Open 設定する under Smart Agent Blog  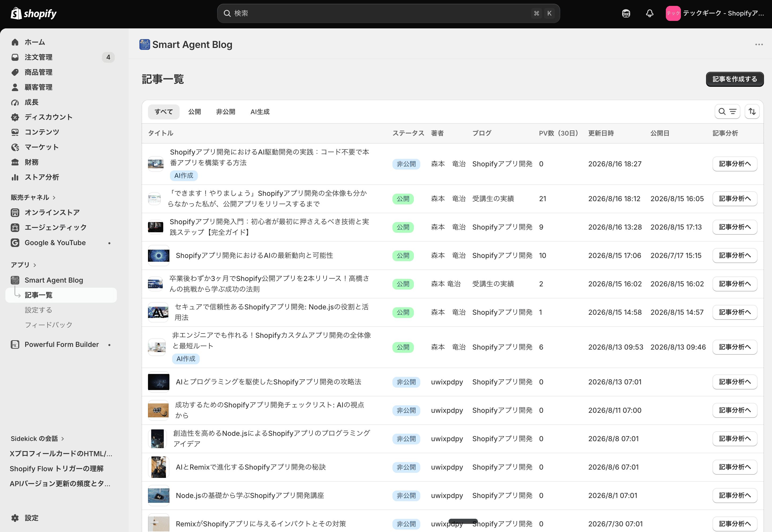[38, 310]
